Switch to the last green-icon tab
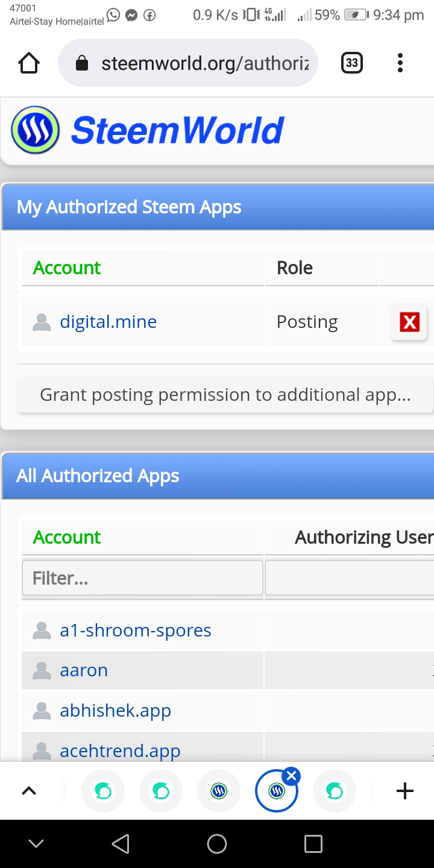Image resolution: width=434 pixels, height=868 pixels. (335, 791)
